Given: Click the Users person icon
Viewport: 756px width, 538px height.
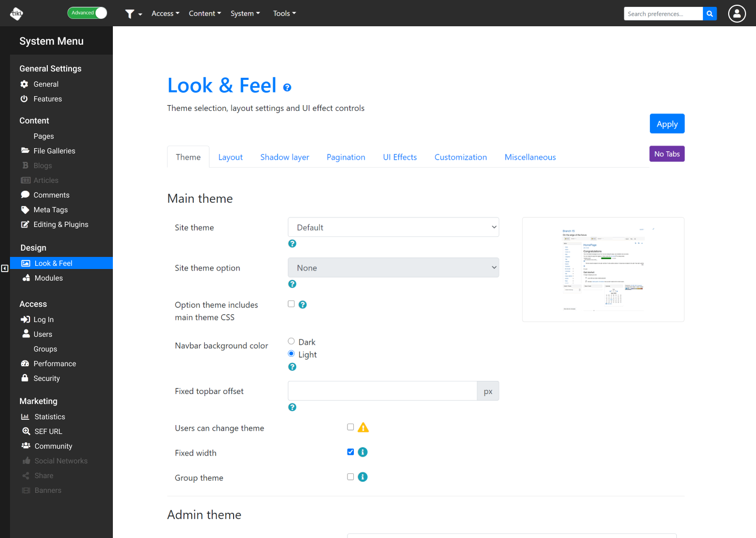Looking at the screenshot, I should pyautogui.click(x=26, y=334).
